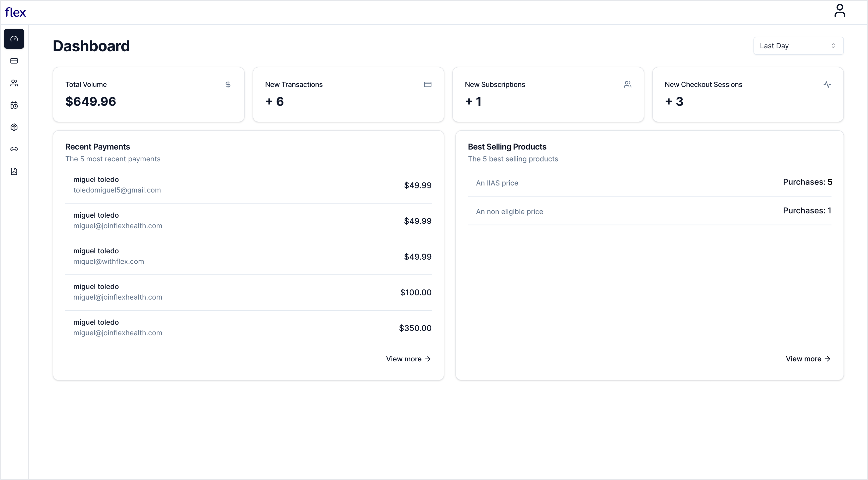Open the user profile icon
Viewport: 868px width, 480px height.
click(x=839, y=11)
